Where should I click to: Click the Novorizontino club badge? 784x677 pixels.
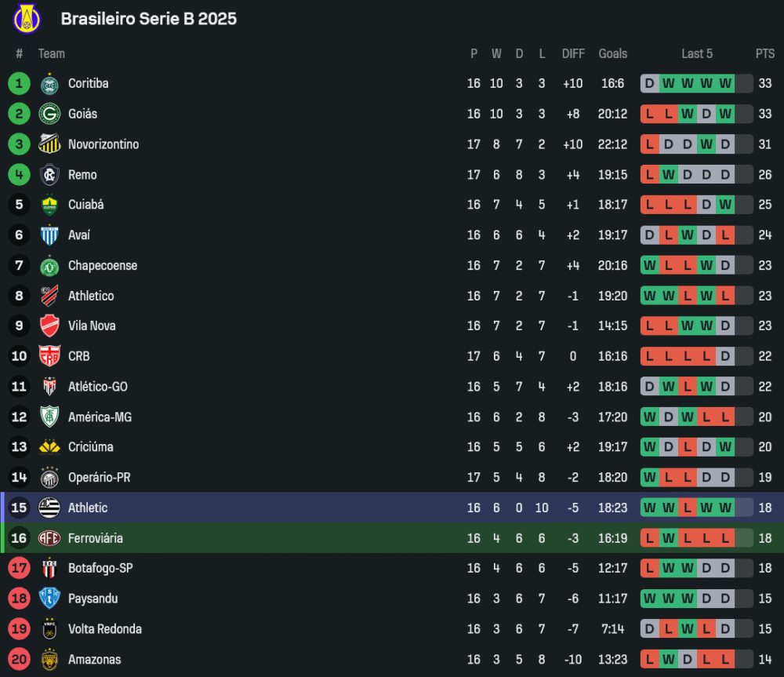[x=49, y=144]
